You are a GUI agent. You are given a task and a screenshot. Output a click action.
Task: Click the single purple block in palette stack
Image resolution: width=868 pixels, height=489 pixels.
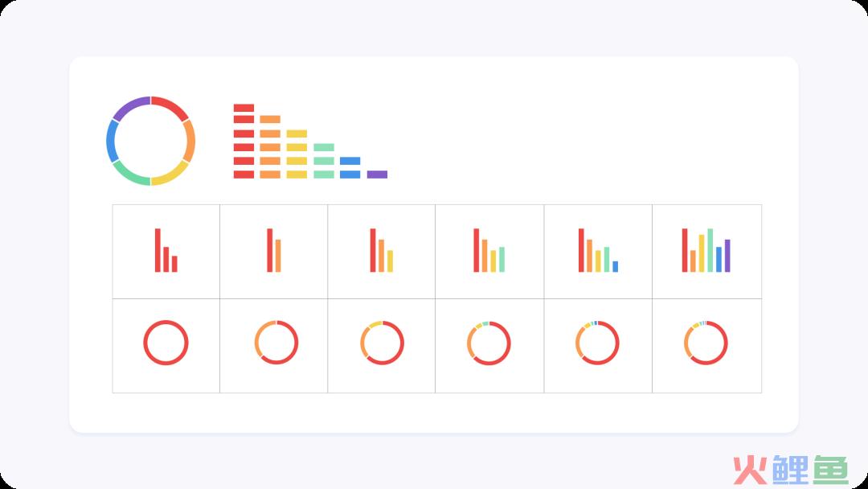pyautogui.click(x=377, y=175)
